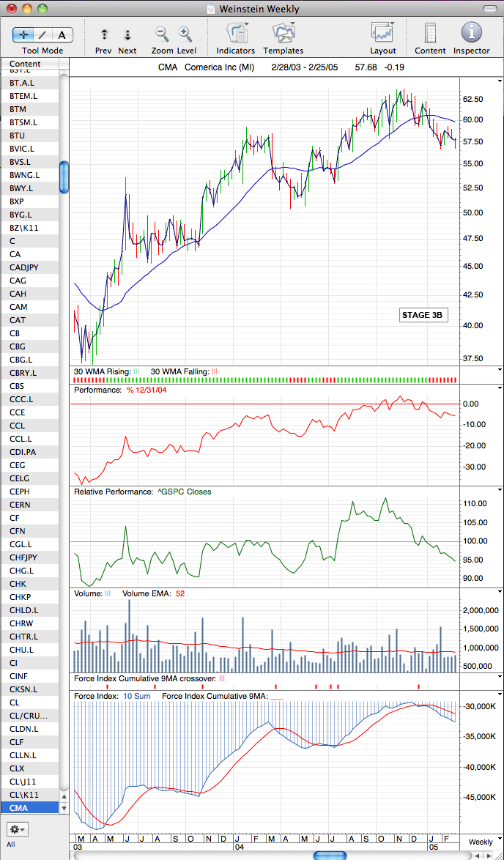This screenshot has height=860, width=504.
Task: Select BVIC.L in the content list
Action: [29, 148]
